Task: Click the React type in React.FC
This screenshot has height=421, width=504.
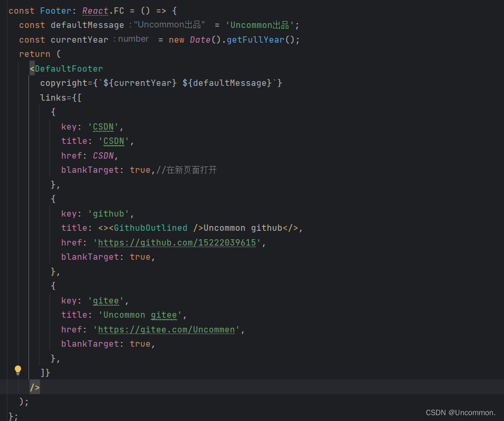Action: [x=95, y=11]
